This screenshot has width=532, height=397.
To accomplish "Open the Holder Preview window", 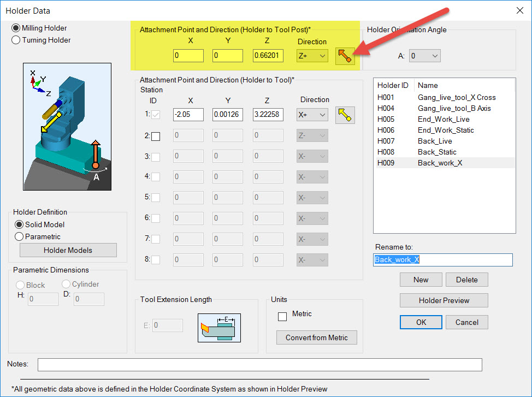I will click(x=444, y=300).
